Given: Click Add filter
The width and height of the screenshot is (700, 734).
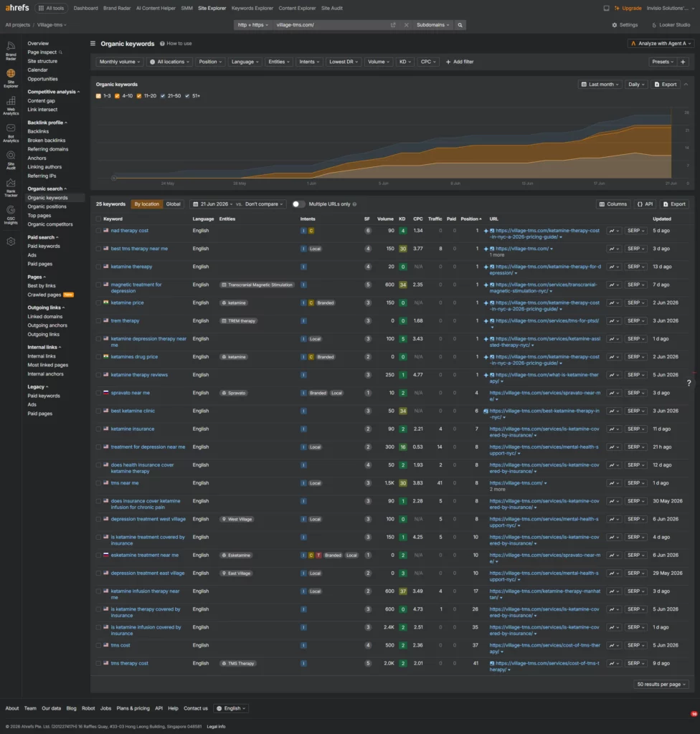Looking at the screenshot, I should point(460,62).
